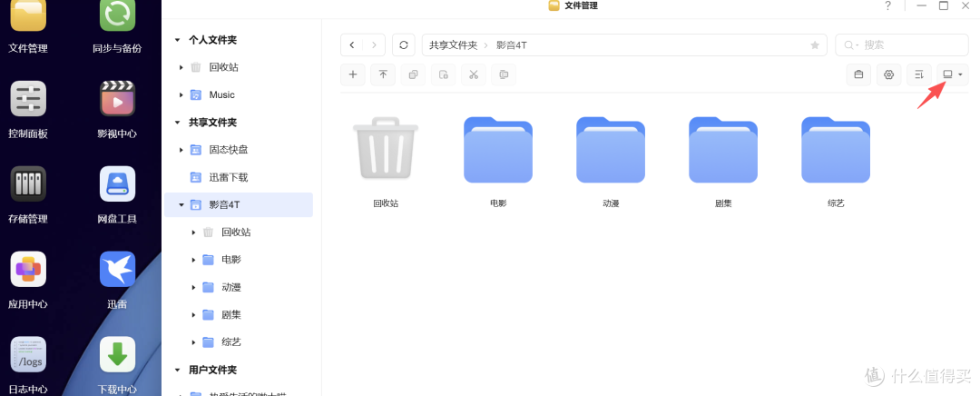Select 固态快盘 shared folder

click(x=229, y=150)
